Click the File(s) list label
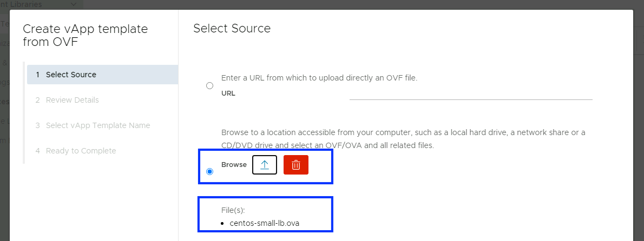Image resolution: width=644 pixels, height=241 pixels. (x=233, y=210)
